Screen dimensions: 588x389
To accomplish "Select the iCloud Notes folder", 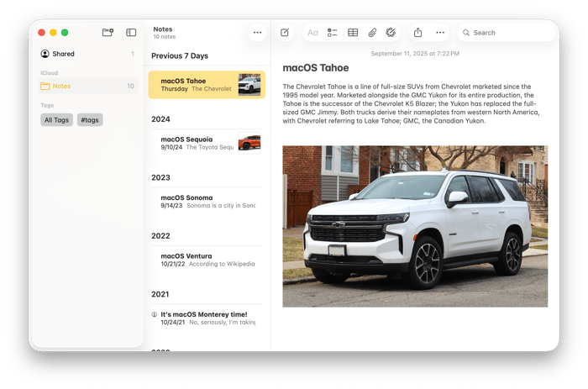I will click(x=88, y=86).
